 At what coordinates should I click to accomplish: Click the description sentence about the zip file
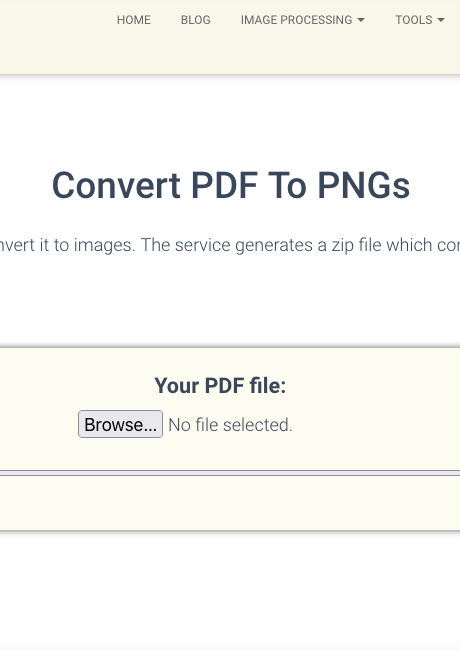[230, 245]
